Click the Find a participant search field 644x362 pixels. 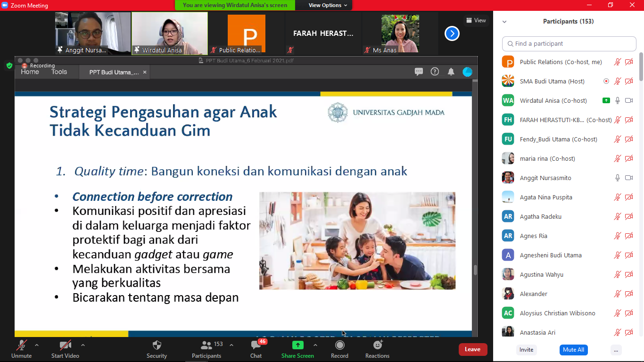click(x=569, y=44)
